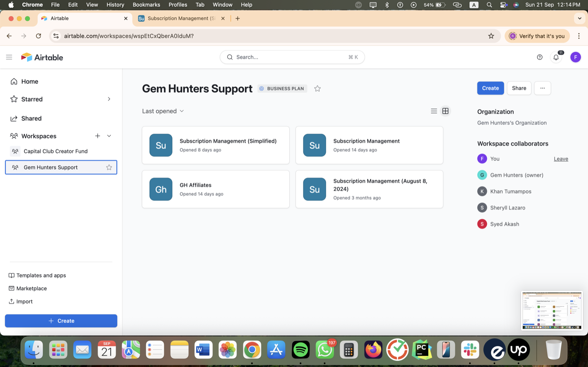Open Control Center in menu bar

[x=503, y=5]
